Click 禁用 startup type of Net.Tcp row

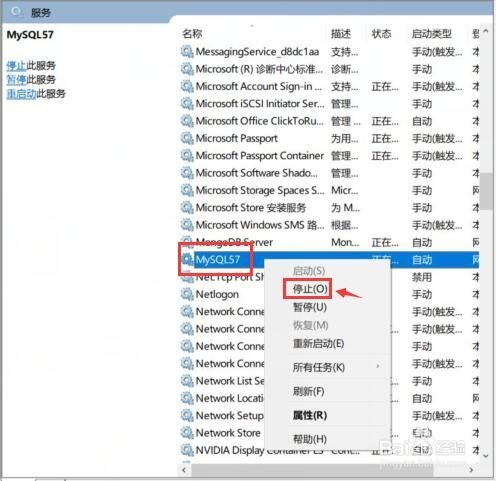pyautogui.click(x=422, y=277)
